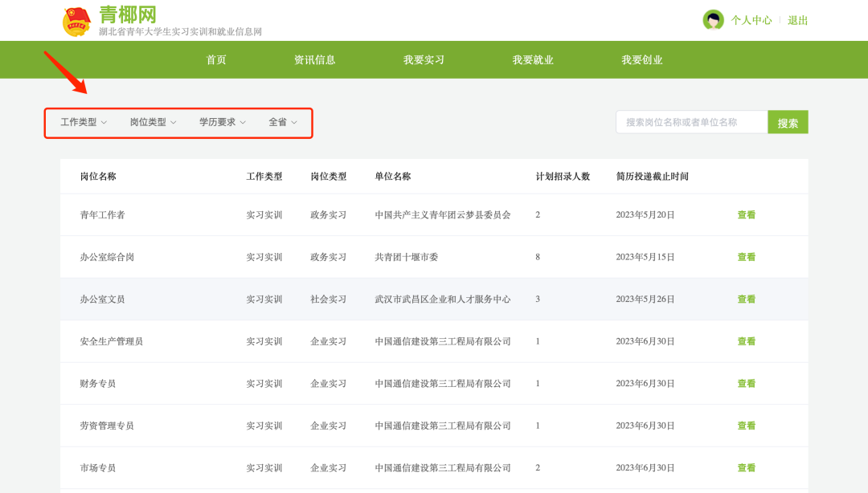Open the 资讯信息 nav item
The height and width of the screenshot is (493, 868).
tap(314, 59)
